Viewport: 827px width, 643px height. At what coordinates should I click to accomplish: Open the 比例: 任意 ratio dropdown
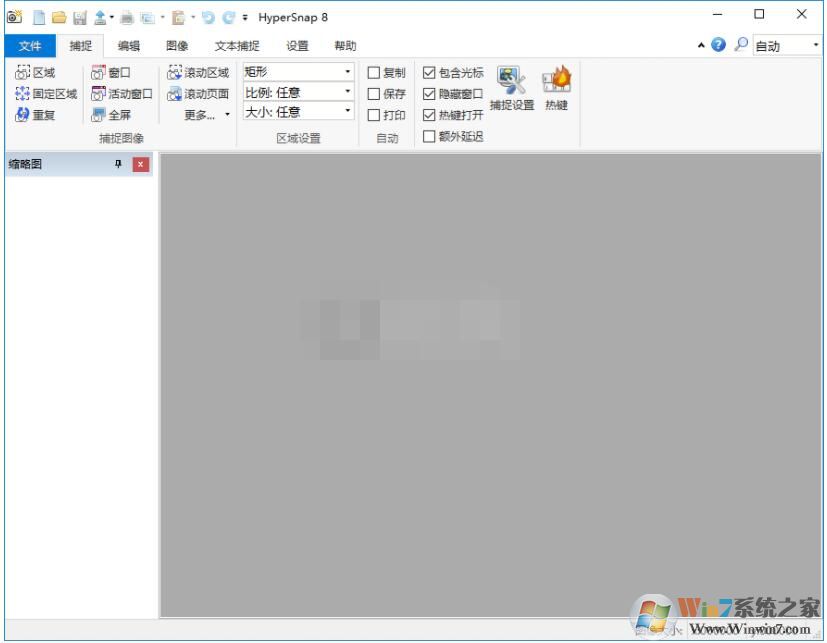tap(345, 92)
